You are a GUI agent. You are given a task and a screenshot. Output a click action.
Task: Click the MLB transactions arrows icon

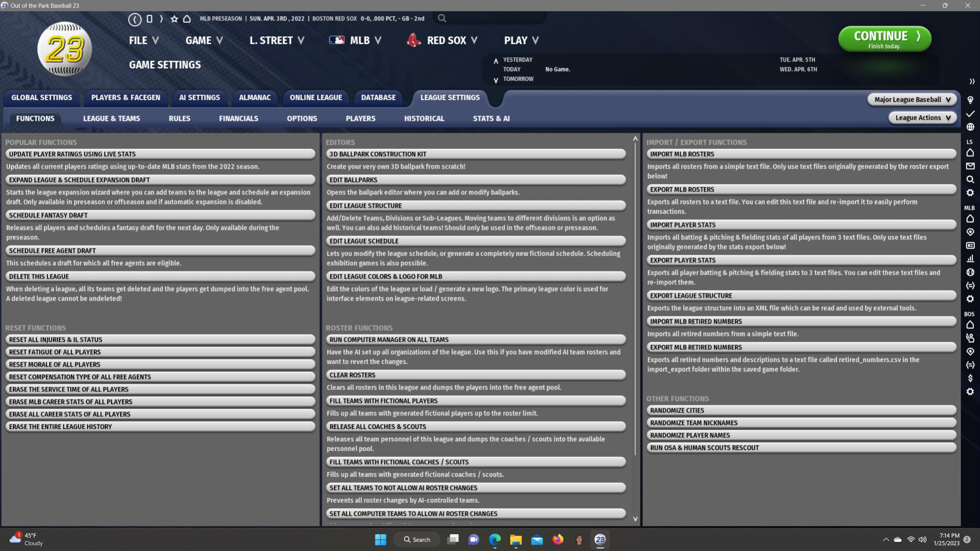(970, 286)
